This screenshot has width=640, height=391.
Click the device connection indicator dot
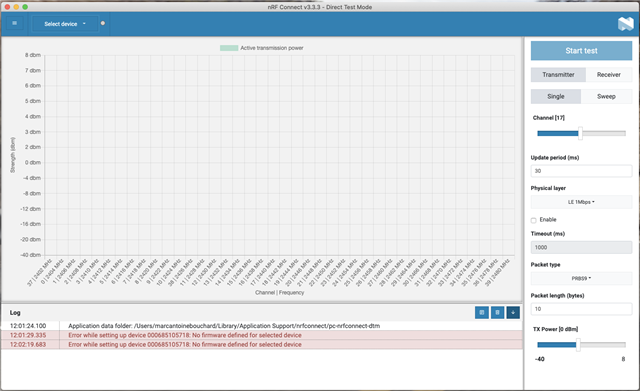point(103,23)
